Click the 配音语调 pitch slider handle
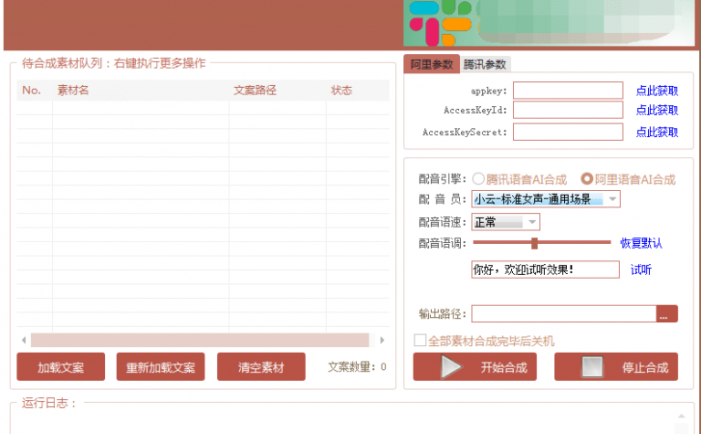This screenshot has height=434, width=701. click(534, 243)
